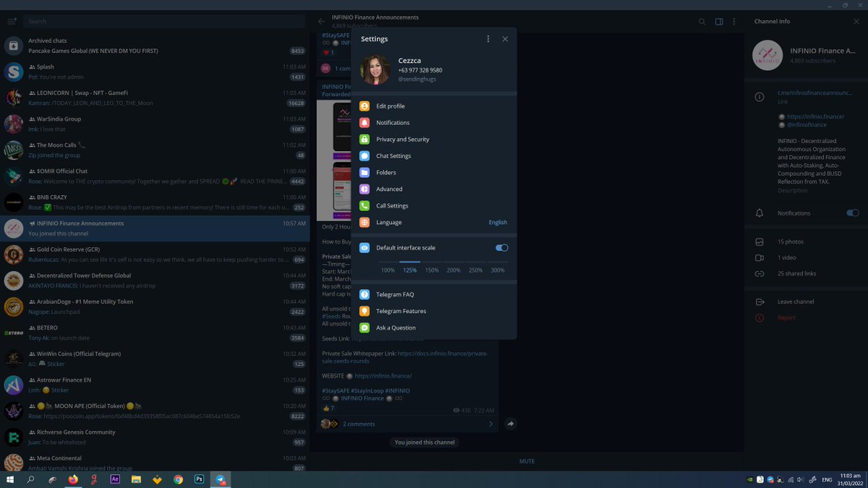Screen dimensions: 868x488
Task: Open Archived chats
Action: point(155,46)
